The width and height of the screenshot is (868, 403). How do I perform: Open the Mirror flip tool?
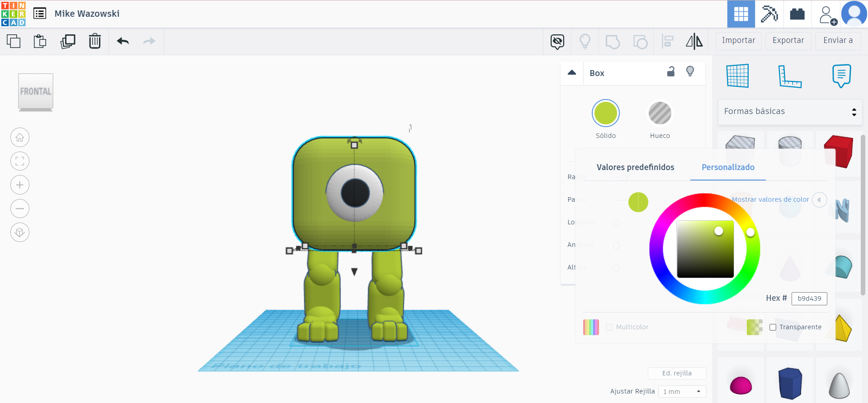click(694, 42)
